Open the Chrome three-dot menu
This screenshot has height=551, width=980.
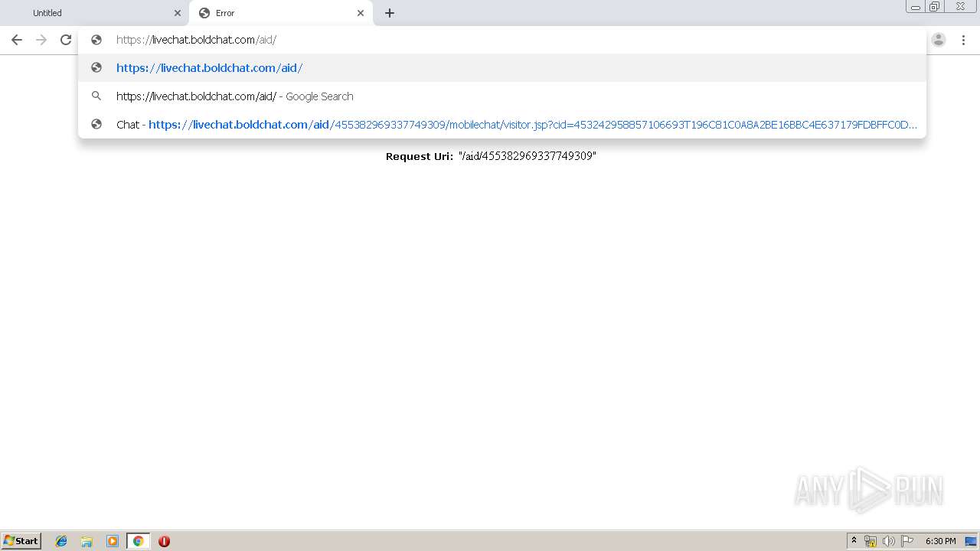click(x=963, y=40)
